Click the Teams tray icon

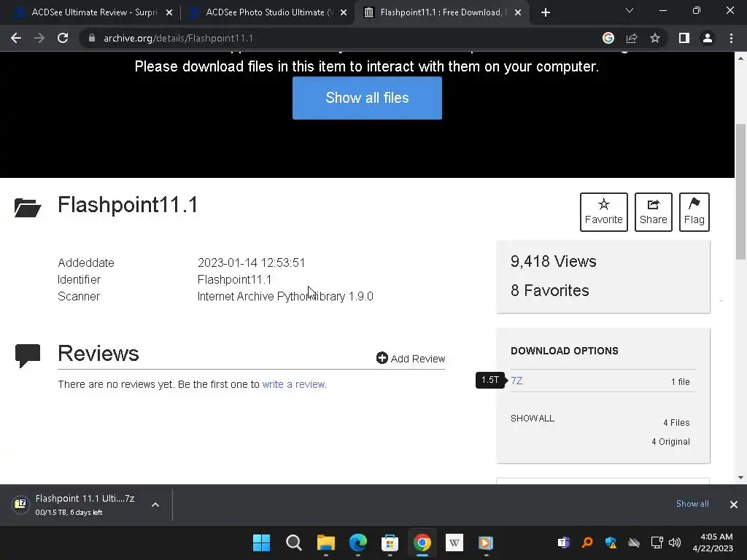[564, 542]
